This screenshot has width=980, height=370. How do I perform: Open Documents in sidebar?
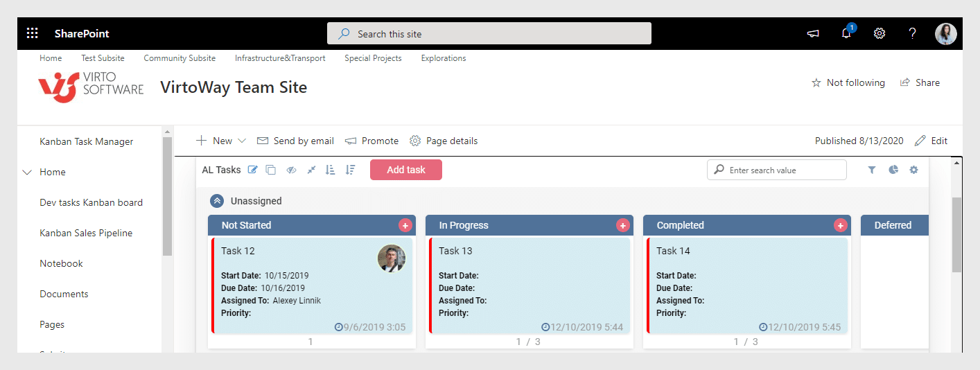tap(64, 294)
